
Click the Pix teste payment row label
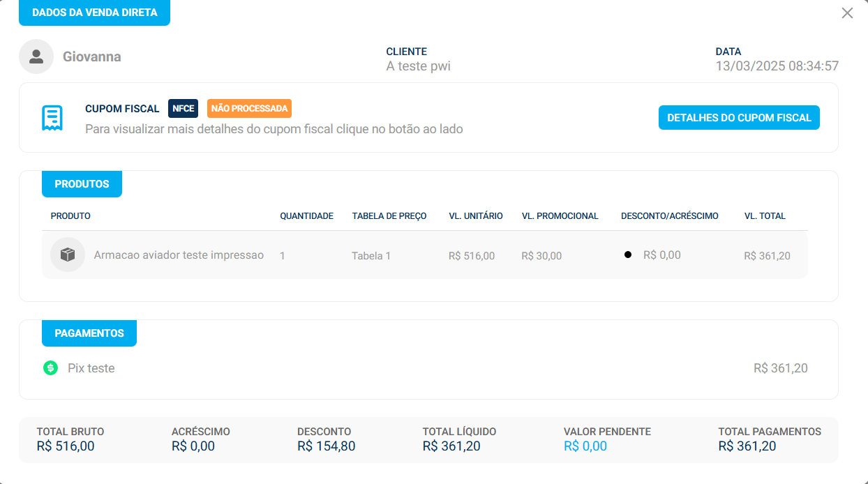[91, 368]
